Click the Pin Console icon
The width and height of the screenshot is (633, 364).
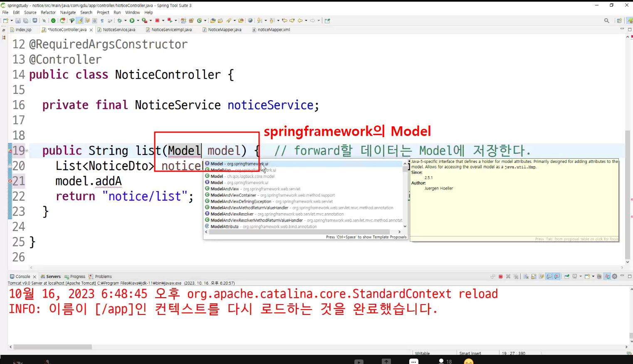[x=567, y=276]
